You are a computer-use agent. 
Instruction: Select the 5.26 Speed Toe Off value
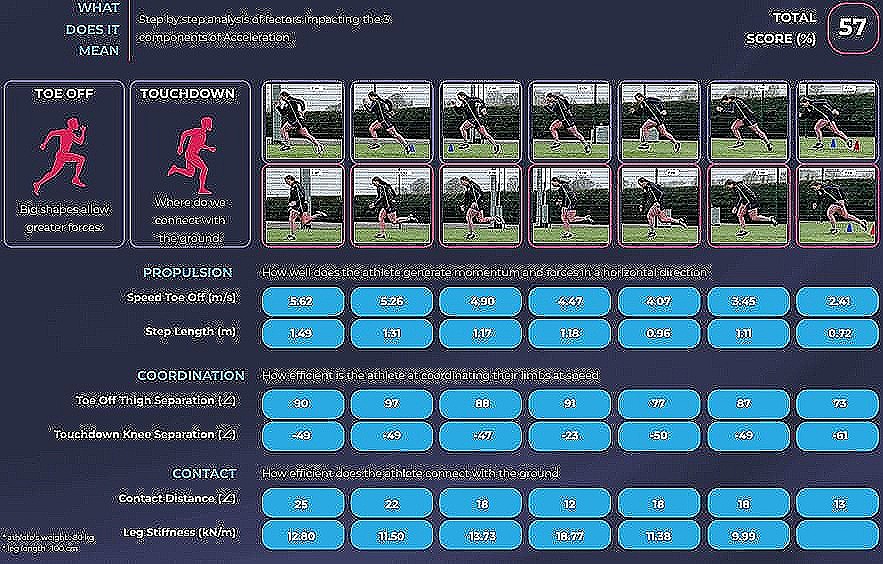tap(392, 301)
